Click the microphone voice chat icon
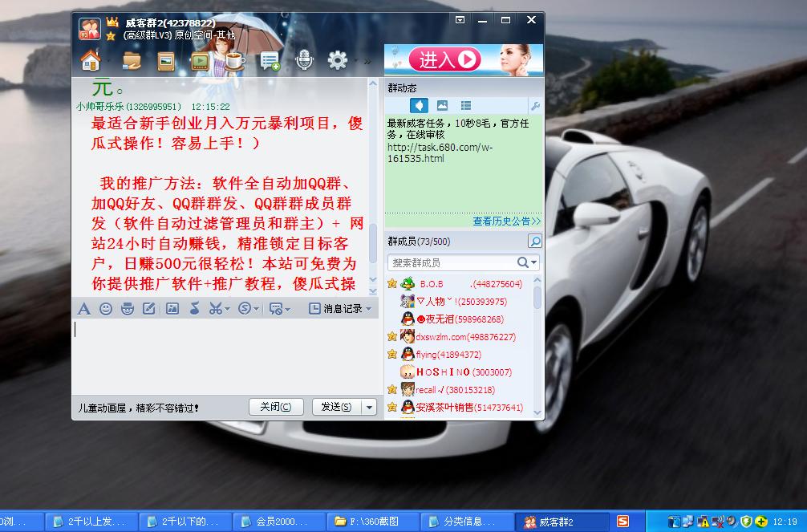The height and width of the screenshot is (532, 807). (304, 60)
